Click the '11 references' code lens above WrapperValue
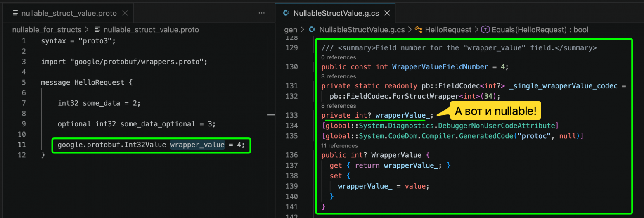 point(340,146)
